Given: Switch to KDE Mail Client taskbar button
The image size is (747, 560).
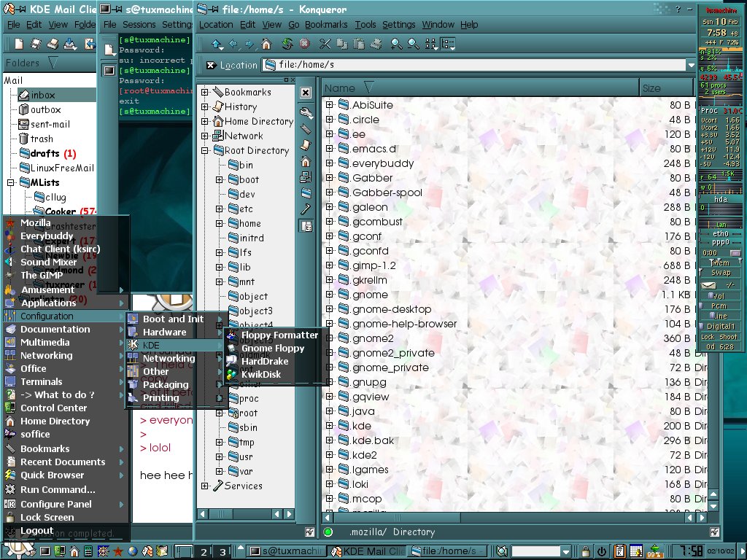Looking at the screenshot, I should click(x=368, y=551).
